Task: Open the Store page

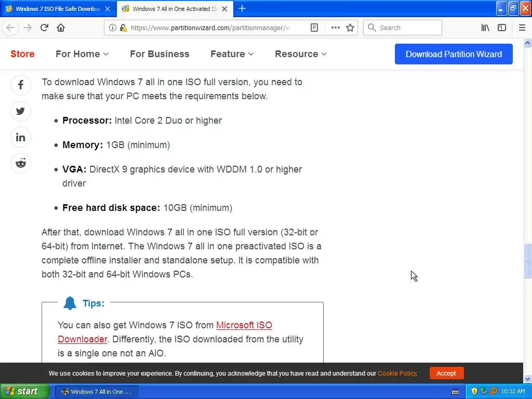Action: click(22, 54)
